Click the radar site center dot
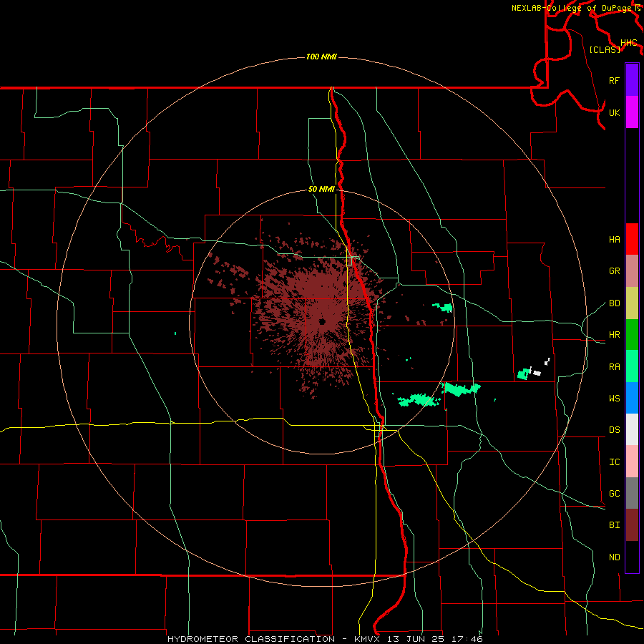This screenshot has height=644, width=644. (x=322, y=321)
